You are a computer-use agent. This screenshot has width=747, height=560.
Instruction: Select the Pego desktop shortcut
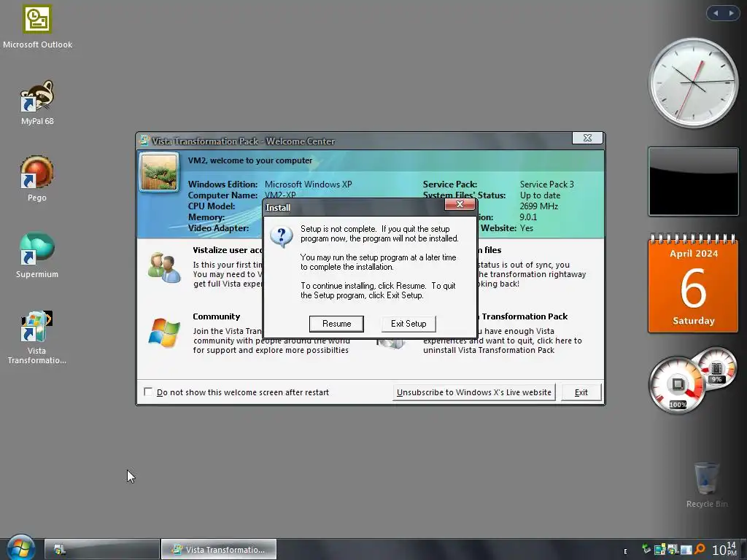(37, 179)
